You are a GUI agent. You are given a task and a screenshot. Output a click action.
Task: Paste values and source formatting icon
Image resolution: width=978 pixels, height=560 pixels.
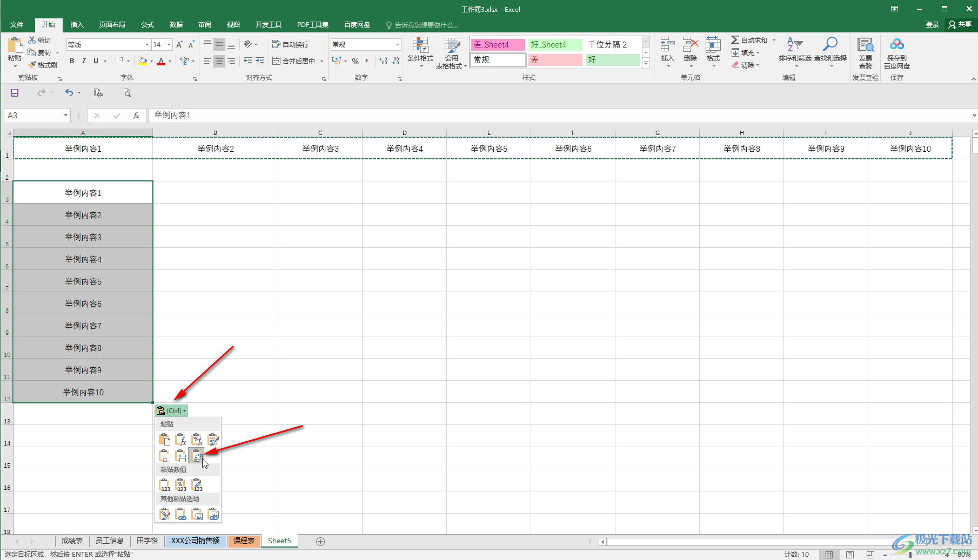coord(197,485)
